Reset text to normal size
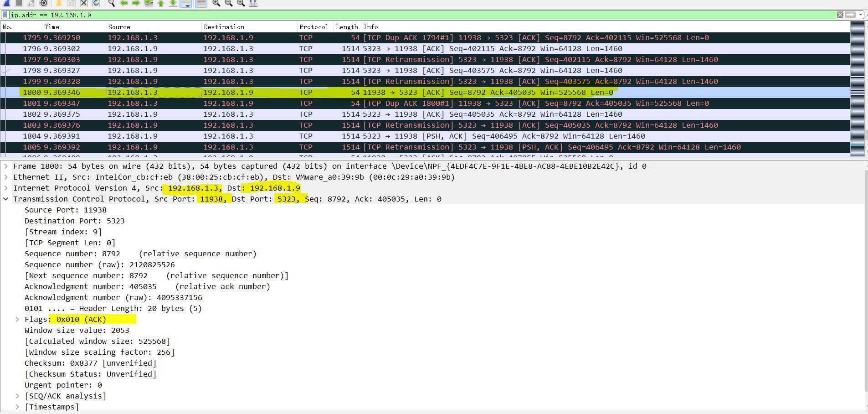 pyautogui.click(x=241, y=3)
